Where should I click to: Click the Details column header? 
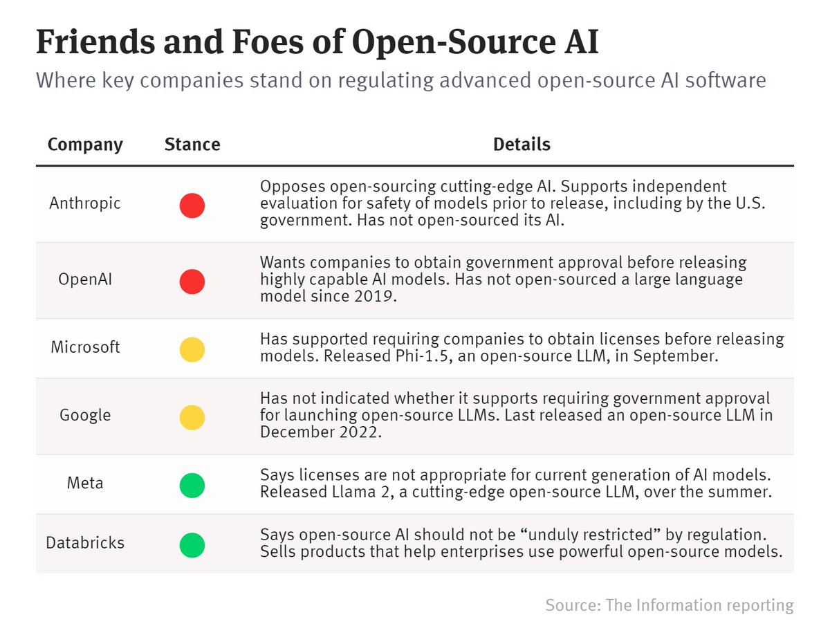[x=522, y=145]
